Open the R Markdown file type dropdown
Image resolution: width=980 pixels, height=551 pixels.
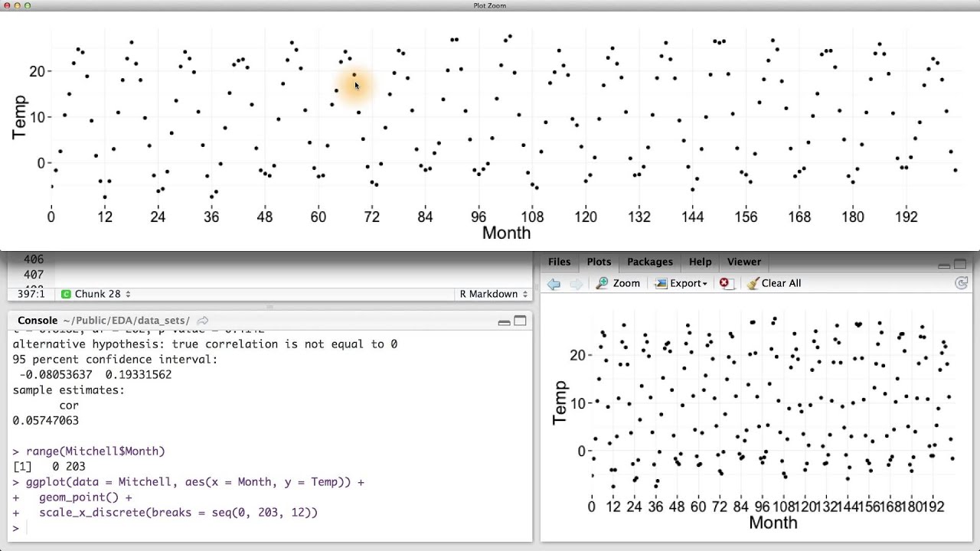pos(494,294)
